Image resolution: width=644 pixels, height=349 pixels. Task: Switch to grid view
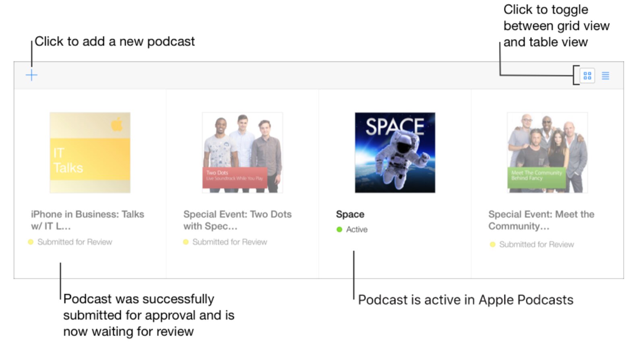tap(587, 76)
